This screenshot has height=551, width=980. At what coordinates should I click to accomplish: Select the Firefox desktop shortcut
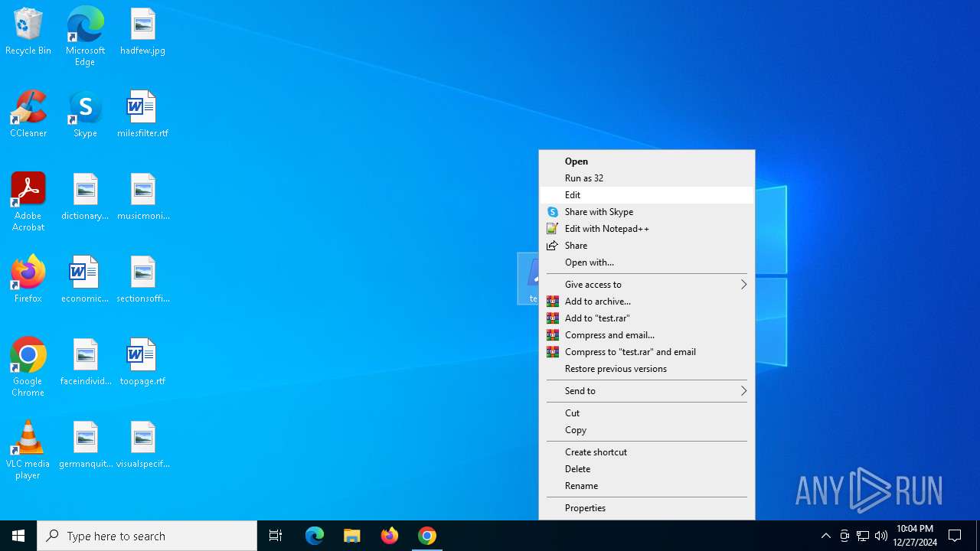pos(28,280)
